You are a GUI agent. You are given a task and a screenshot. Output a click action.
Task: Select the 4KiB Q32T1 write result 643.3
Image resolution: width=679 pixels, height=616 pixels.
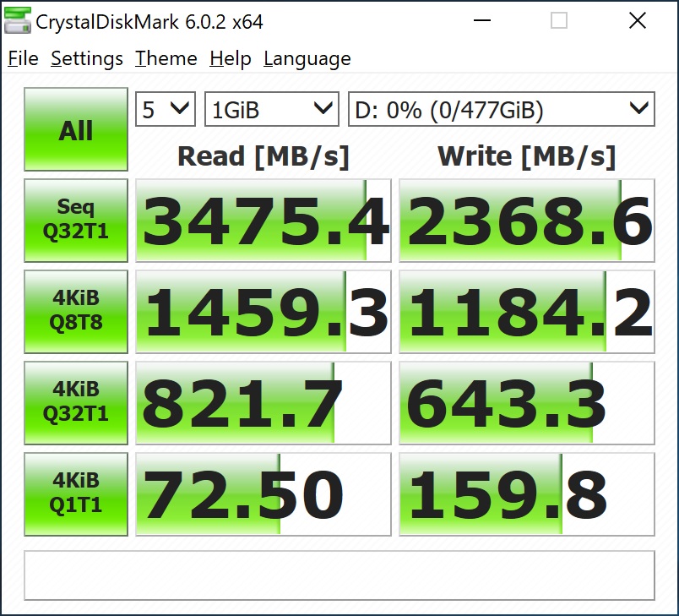527,403
